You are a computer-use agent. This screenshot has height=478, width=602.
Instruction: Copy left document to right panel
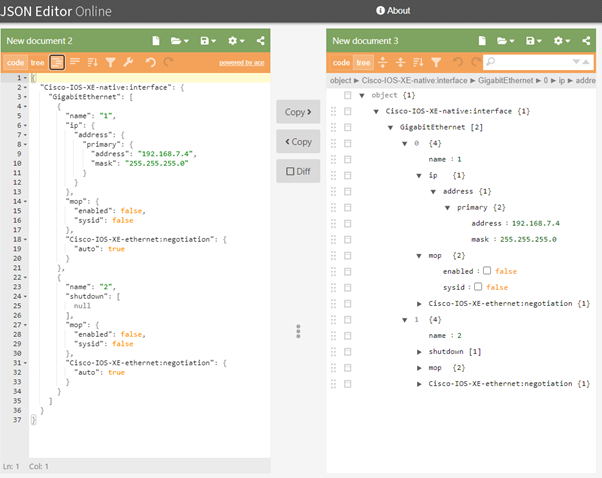click(298, 112)
